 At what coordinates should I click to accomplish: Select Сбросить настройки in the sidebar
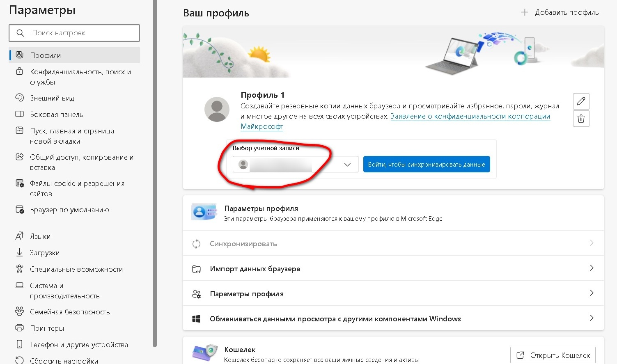[x=74, y=359]
